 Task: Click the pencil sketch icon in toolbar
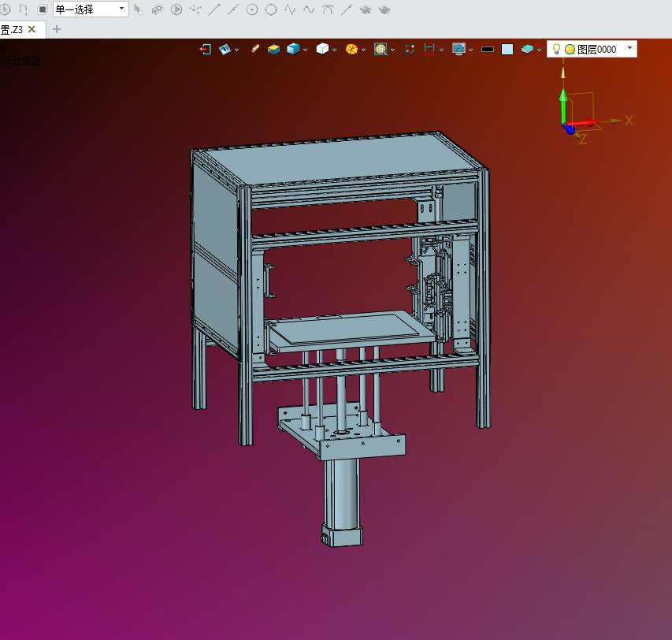[254, 49]
